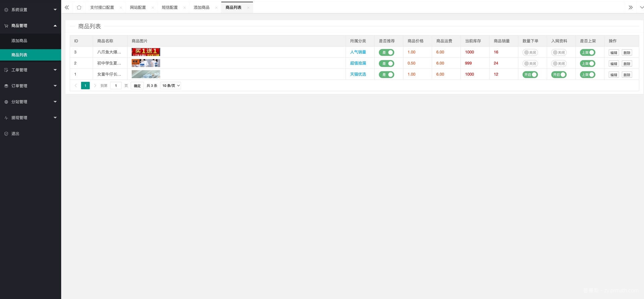Image resolution: width=644 pixels, height=299 pixels.
Task: Go to next page arrow in pagination
Action: [95, 86]
